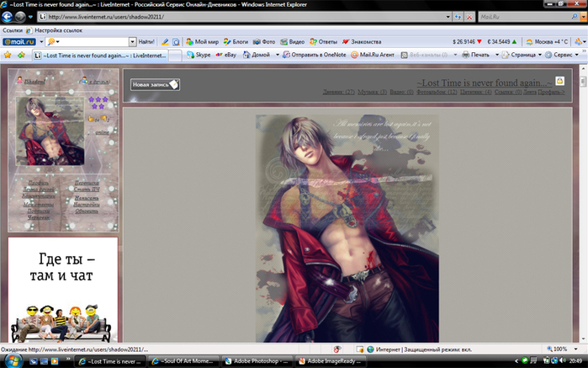
Task: Click the Mail.Ru search box
Action: click(x=524, y=17)
